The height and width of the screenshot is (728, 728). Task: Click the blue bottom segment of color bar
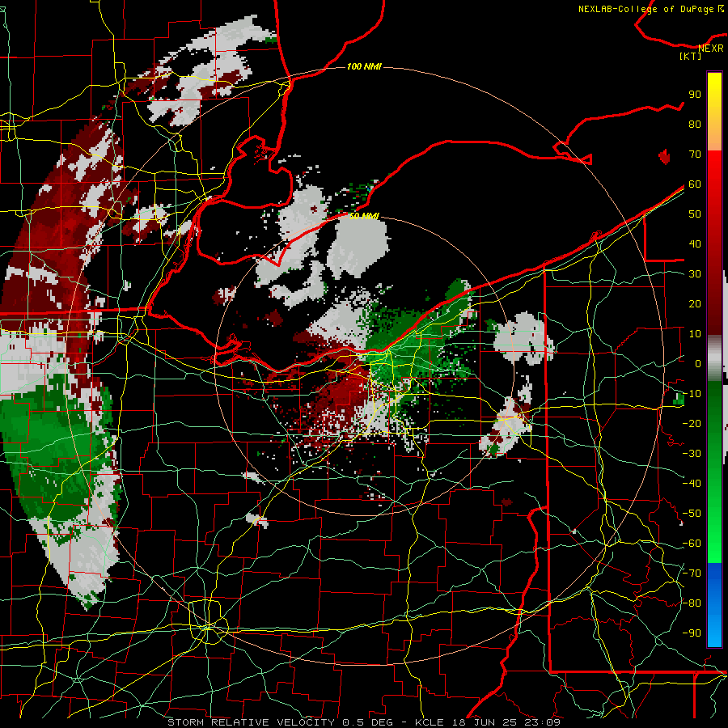[x=714, y=605]
